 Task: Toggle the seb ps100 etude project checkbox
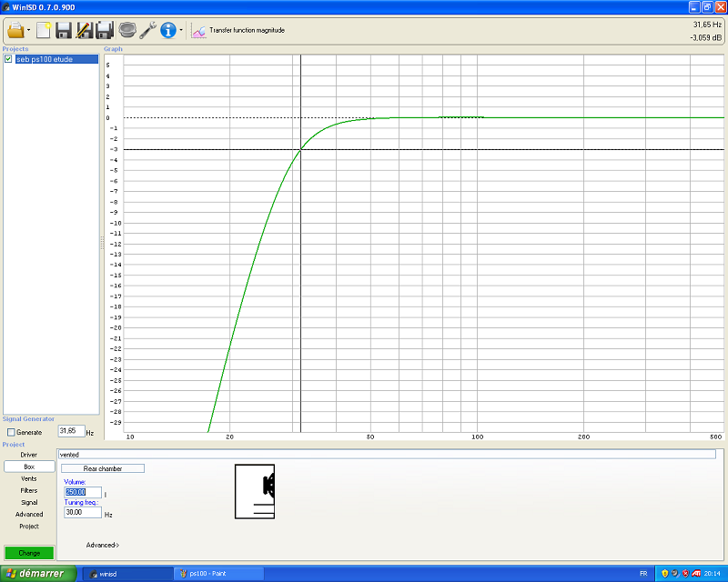[8, 59]
